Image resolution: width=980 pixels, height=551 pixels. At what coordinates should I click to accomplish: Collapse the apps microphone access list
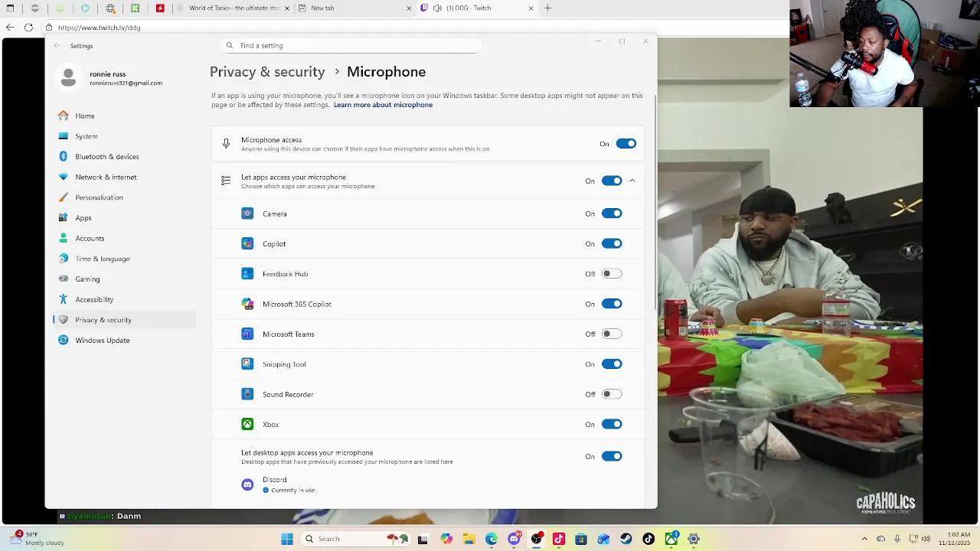coord(632,181)
